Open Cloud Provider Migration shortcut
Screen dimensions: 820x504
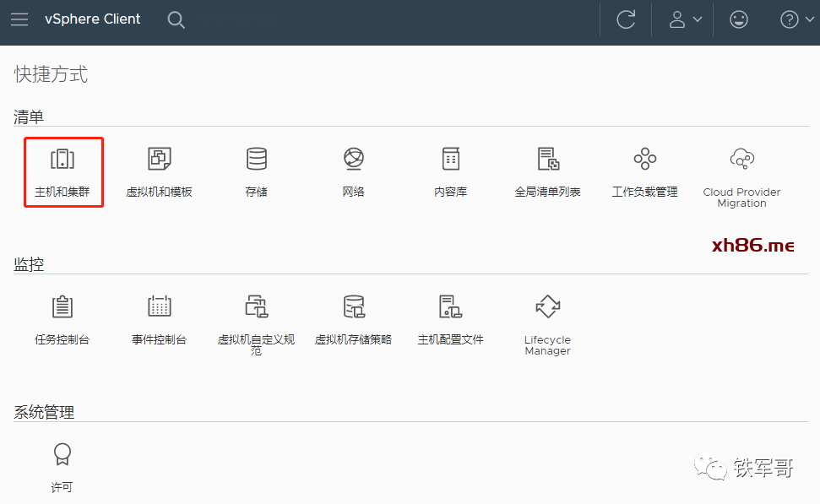(741, 160)
